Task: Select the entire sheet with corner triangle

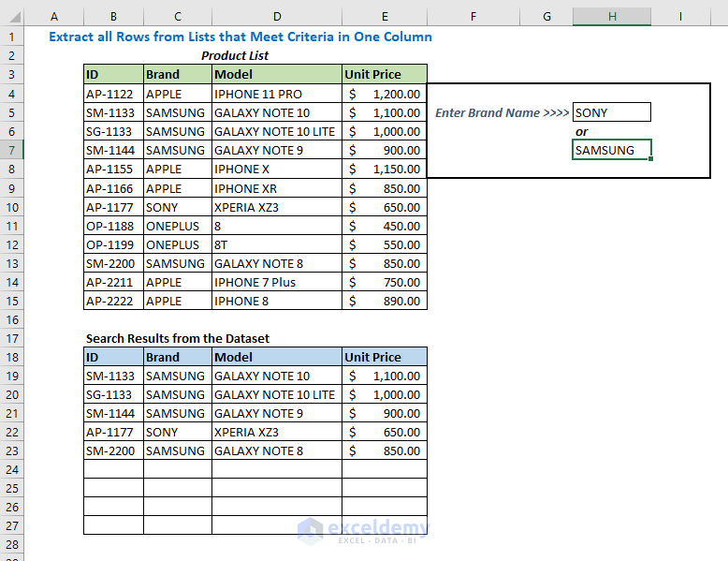Action: (15, 17)
